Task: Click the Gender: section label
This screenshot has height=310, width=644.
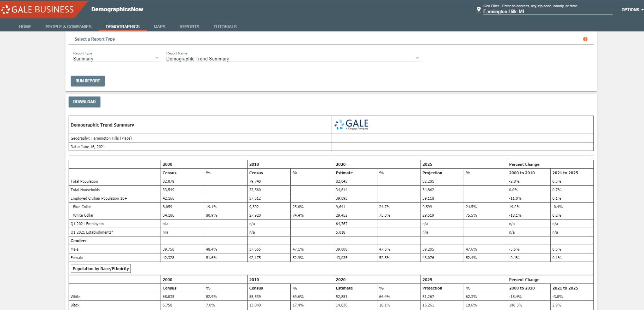Action: [78, 241]
